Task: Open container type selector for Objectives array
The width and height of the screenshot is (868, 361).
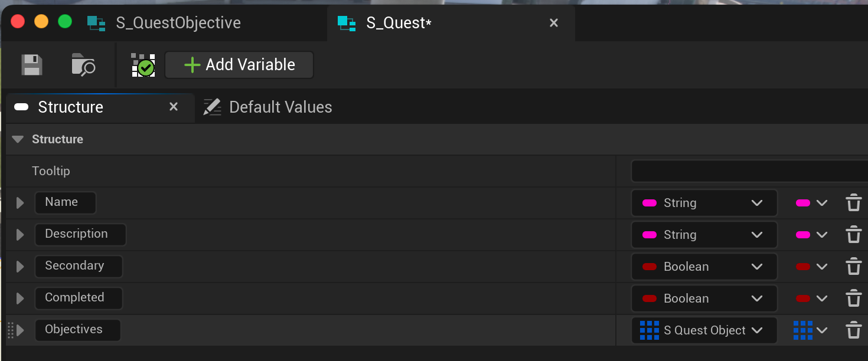Action: click(x=810, y=330)
